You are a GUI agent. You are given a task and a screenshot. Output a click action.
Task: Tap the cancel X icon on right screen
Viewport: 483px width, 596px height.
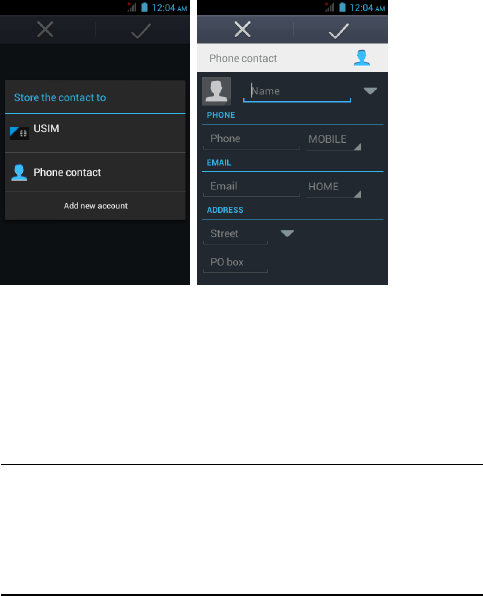tap(242, 29)
